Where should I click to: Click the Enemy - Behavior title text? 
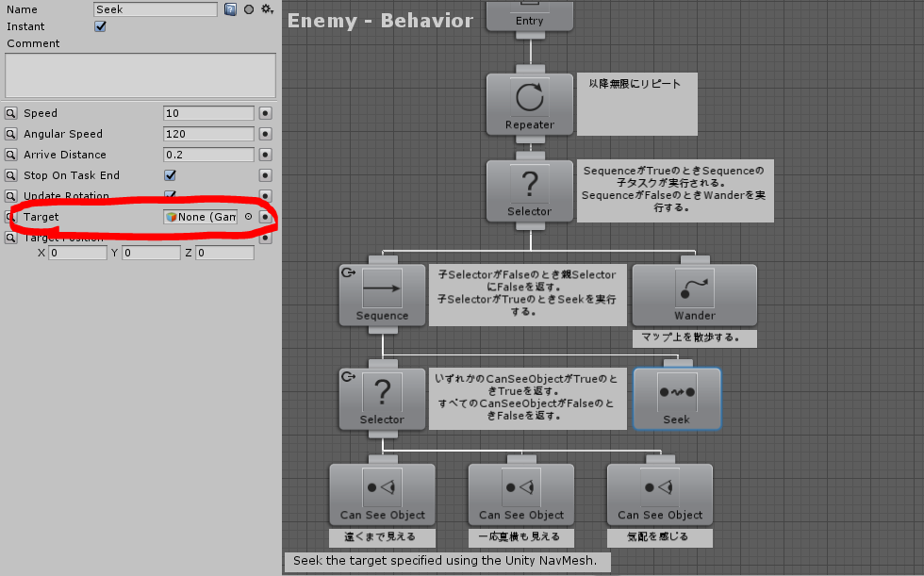click(x=380, y=21)
